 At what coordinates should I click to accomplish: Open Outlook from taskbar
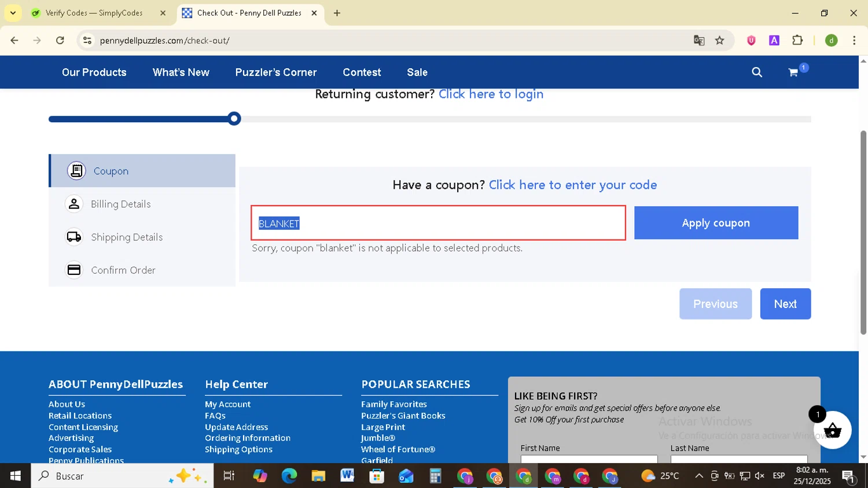pos(406,476)
